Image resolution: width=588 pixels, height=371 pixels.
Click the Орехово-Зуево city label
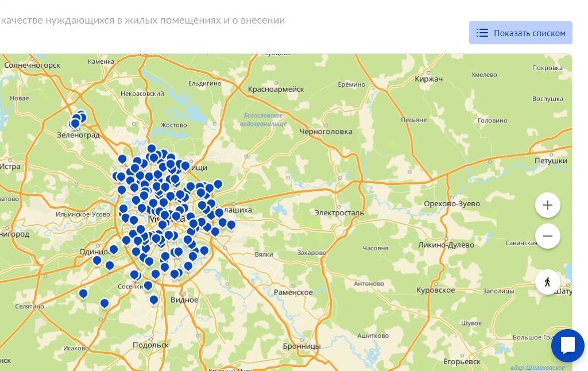[451, 204]
